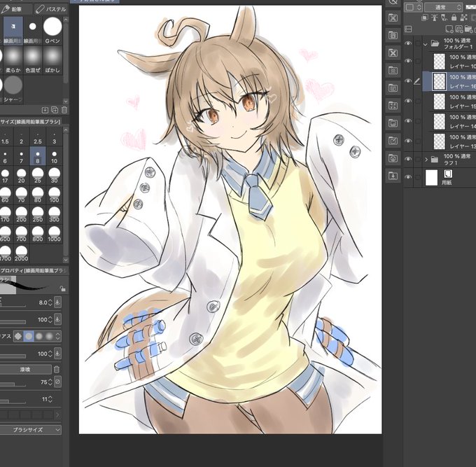Select the 用紙 paper layer thumbnail
The image size is (476, 467).
[431, 177]
